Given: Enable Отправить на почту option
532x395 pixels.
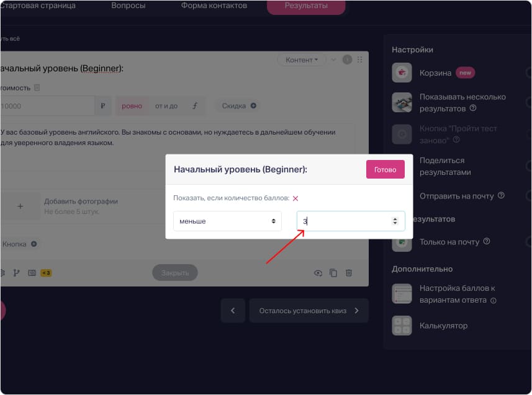Looking at the screenshot, I should tap(528, 195).
